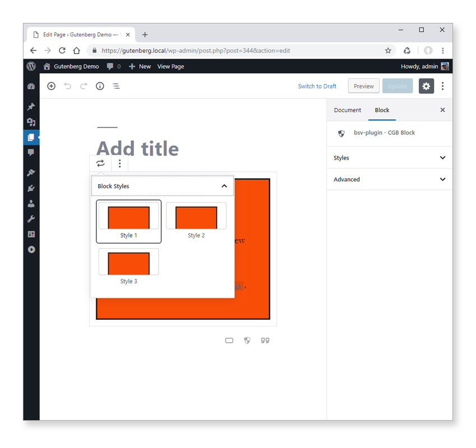Open browser profile avatar
This screenshot has height=448, width=476.
(x=428, y=51)
